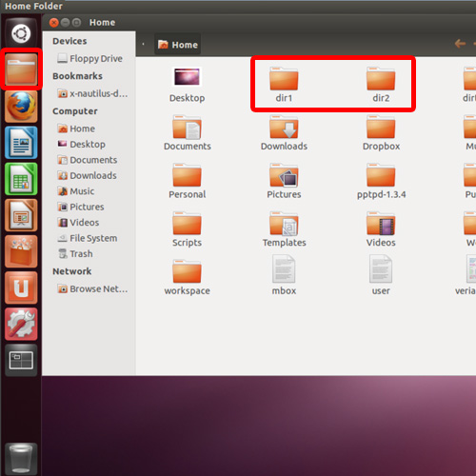
Task: Select the Personal folder
Action: coord(187,181)
